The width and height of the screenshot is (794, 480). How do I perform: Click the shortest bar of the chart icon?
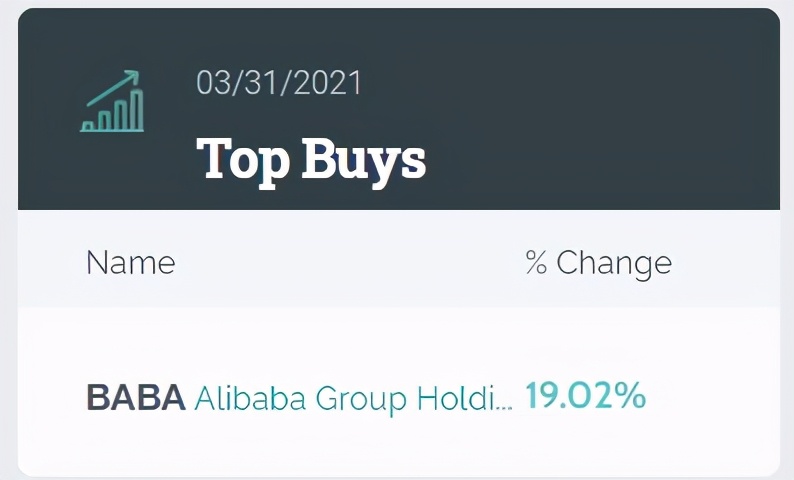pos(88,126)
